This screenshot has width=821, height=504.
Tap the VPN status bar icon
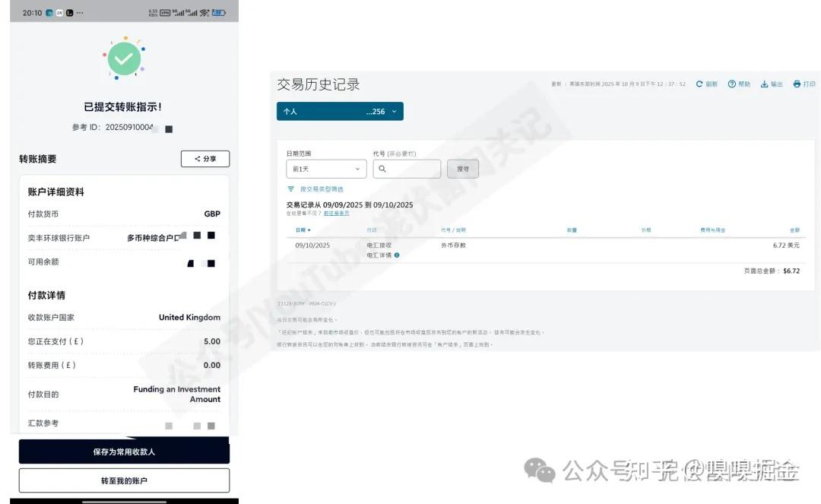point(165,13)
